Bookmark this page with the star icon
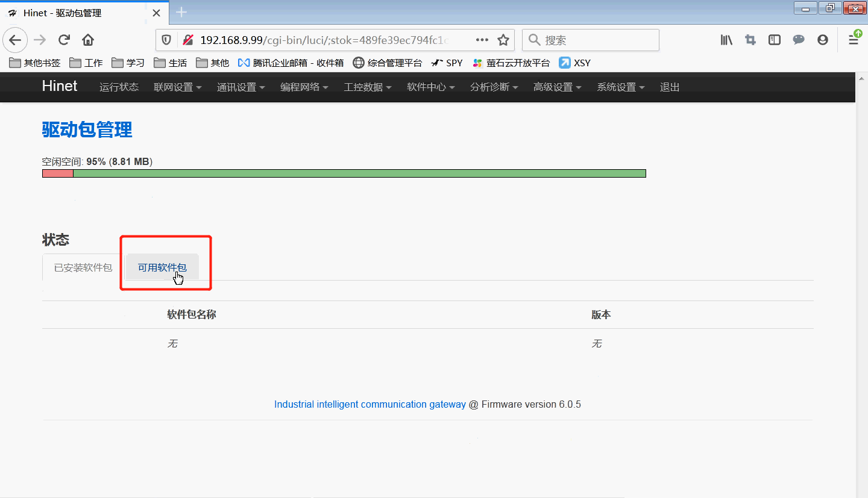This screenshot has width=868, height=498. [503, 40]
